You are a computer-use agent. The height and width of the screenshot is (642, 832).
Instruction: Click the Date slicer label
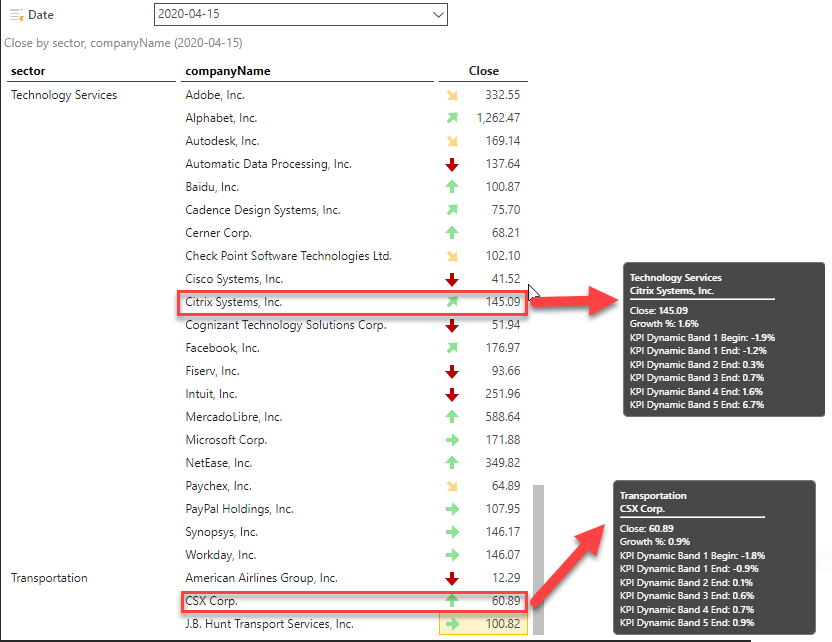point(41,15)
